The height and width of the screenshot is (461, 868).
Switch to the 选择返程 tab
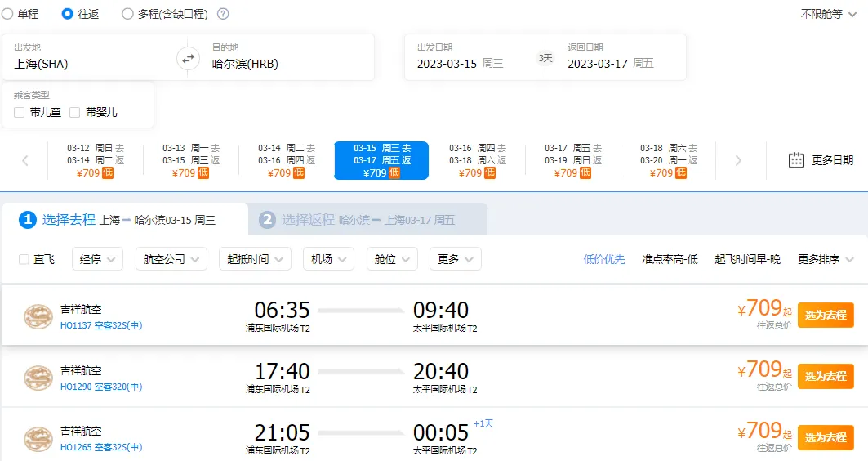click(367, 220)
